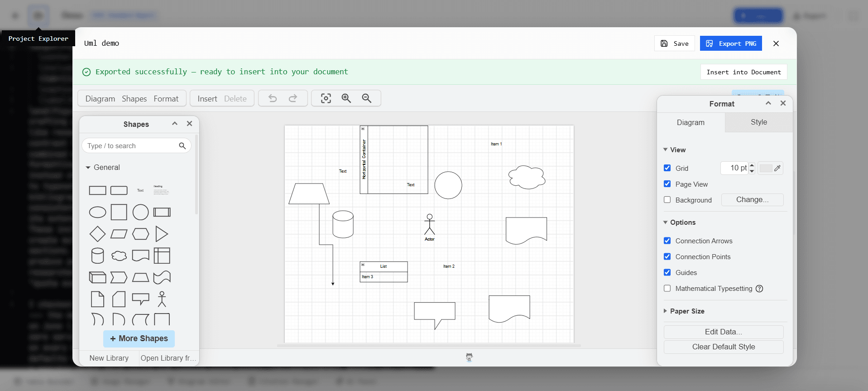Open the grid color picker
868x391 pixels.
(770, 168)
